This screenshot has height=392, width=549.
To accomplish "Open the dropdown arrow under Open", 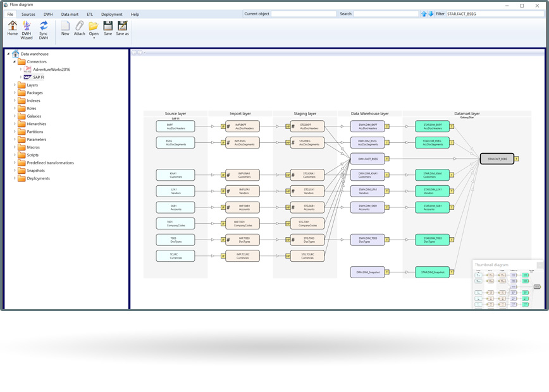I will pyautogui.click(x=94, y=38).
